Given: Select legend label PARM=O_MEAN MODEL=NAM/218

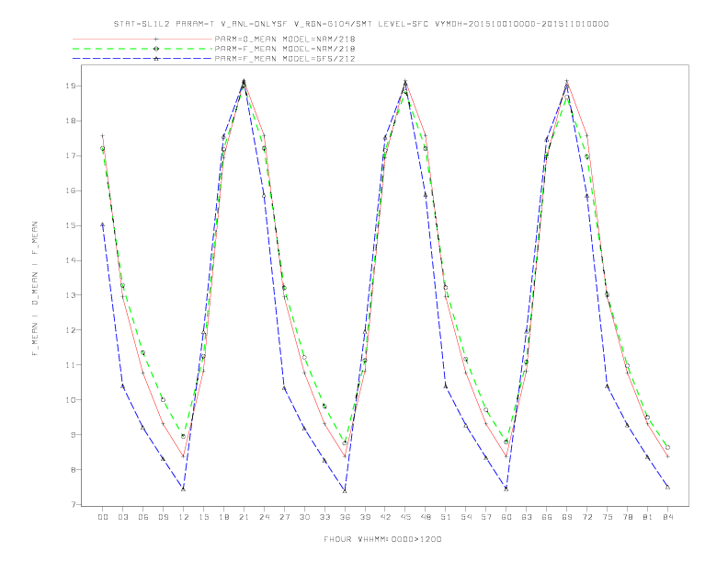Looking at the screenshot, I should [285, 39].
